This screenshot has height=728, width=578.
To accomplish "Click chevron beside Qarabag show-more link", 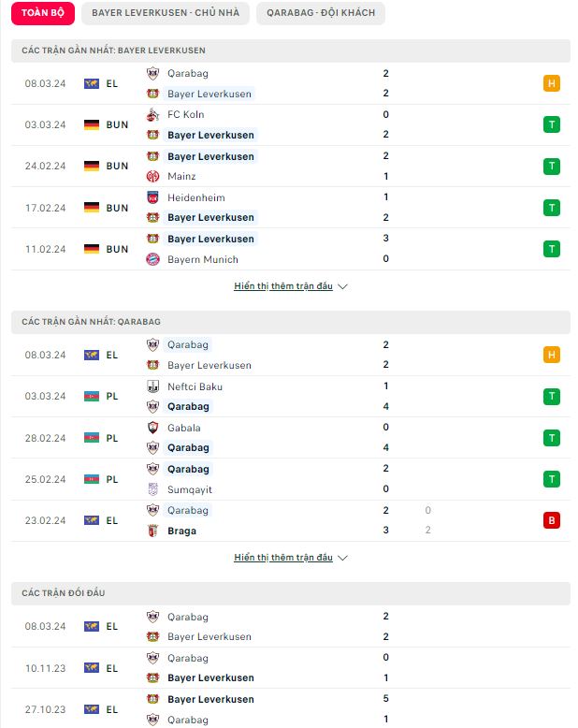I will click(342, 558).
